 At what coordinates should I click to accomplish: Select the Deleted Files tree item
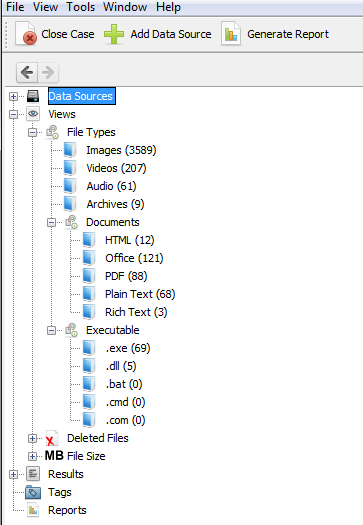point(98,438)
